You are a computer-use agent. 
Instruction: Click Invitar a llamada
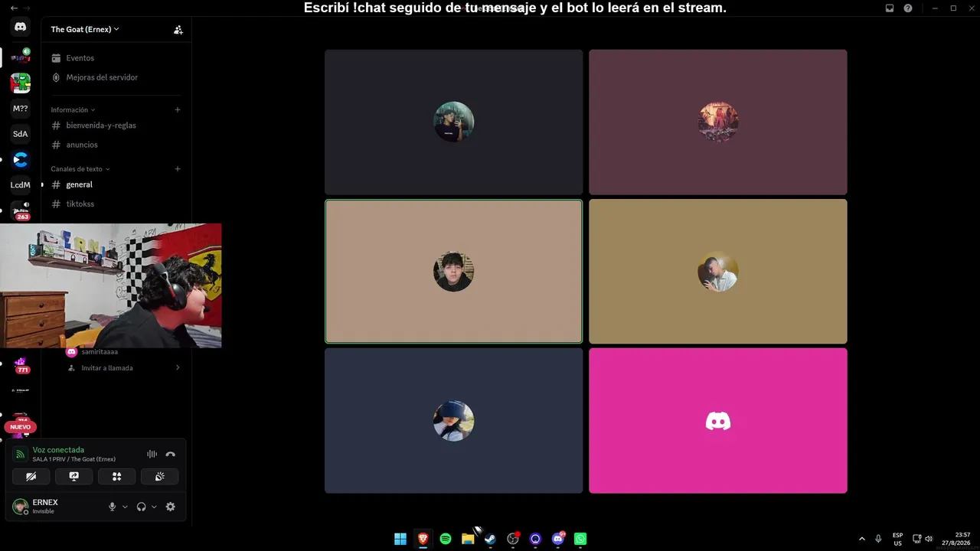107,368
